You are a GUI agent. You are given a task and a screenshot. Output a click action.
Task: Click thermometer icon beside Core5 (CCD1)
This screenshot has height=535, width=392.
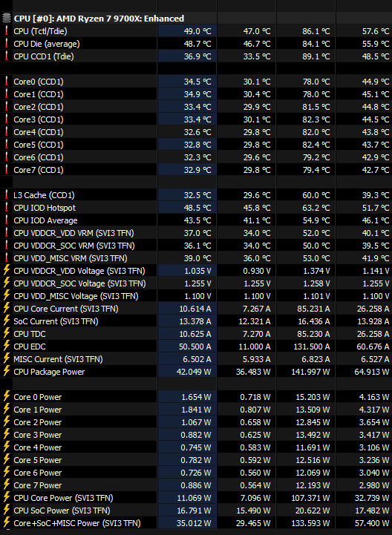click(6, 145)
